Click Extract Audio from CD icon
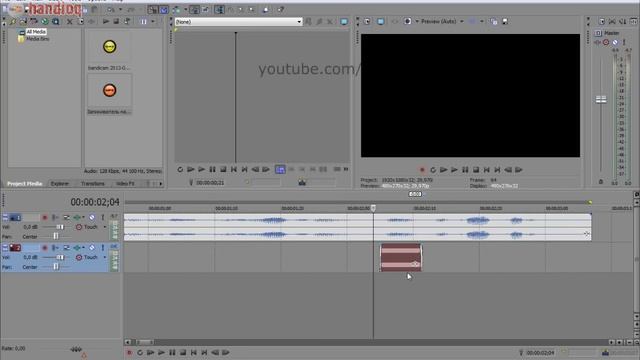Image resolution: width=640 pixels, height=360 pixels. [33, 21]
